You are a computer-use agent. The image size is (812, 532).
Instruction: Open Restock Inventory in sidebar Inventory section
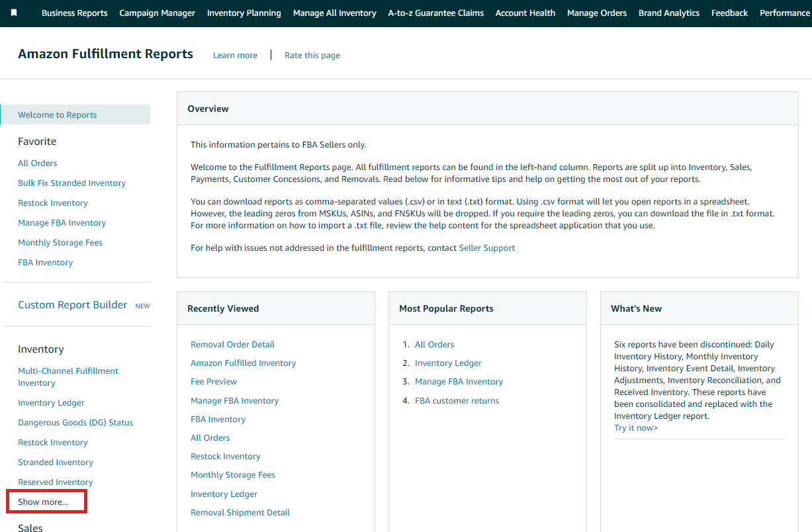coord(53,443)
